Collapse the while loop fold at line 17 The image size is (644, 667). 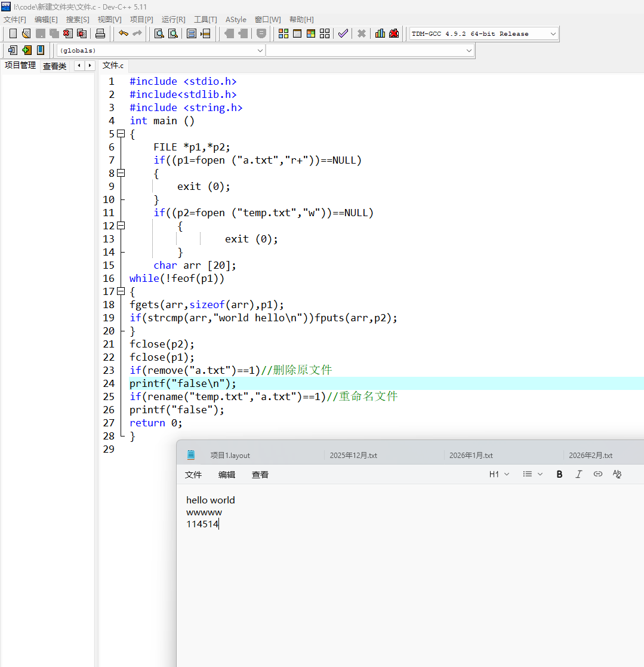coord(121,291)
